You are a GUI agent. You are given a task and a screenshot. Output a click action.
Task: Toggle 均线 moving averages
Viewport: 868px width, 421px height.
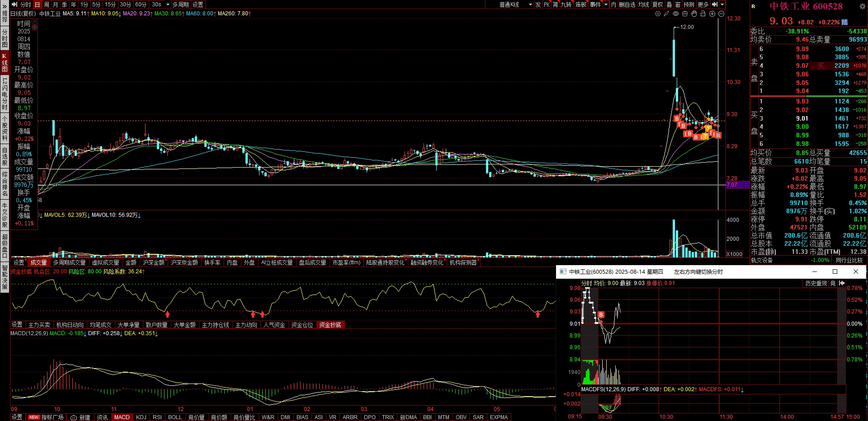[x=644, y=5]
